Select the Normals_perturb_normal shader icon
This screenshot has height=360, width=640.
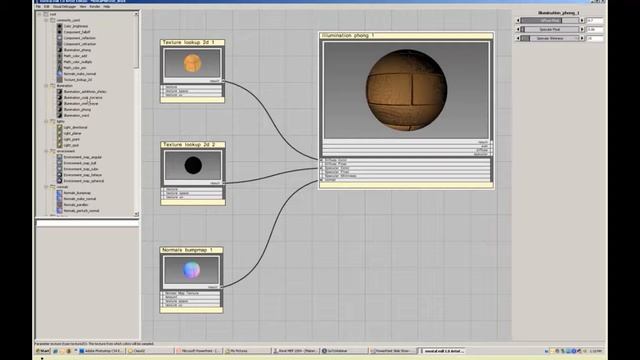(60, 211)
